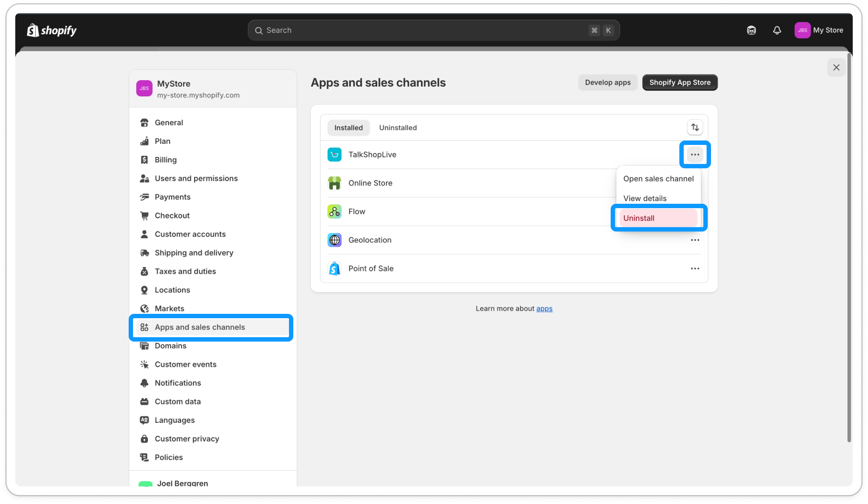Click the Markets globe icon
868x504 pixels.
[x=144, y=308]
